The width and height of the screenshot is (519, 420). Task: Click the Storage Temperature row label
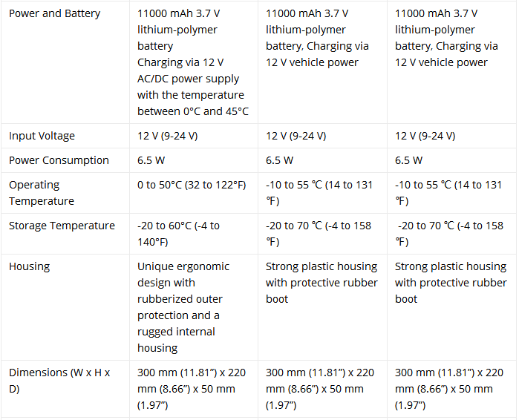click(x=62, y=226)
